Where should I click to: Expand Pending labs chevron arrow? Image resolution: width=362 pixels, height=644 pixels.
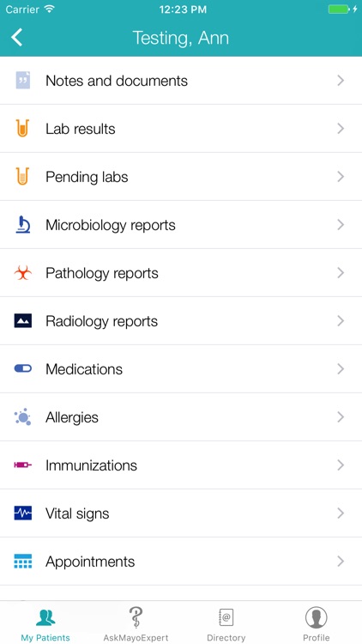point(341,177)
